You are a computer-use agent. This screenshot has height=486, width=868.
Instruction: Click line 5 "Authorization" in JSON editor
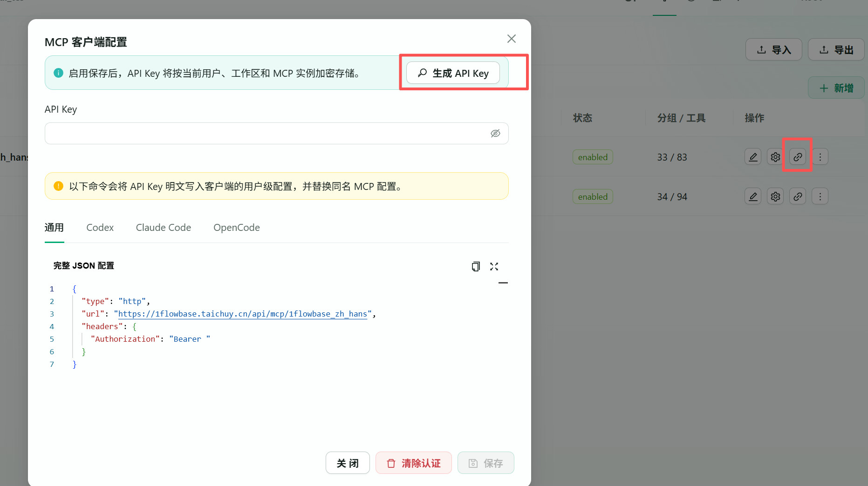[x=150, y=339]
